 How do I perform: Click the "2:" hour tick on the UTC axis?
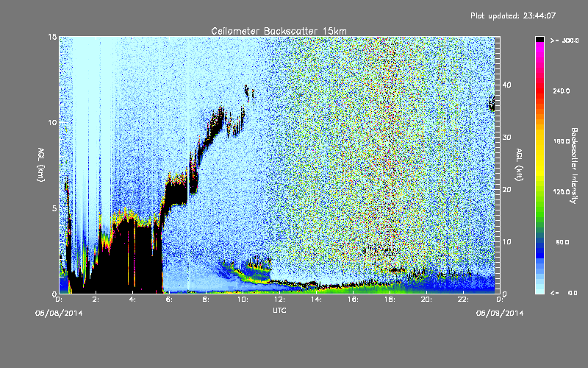tap(96, 300)
